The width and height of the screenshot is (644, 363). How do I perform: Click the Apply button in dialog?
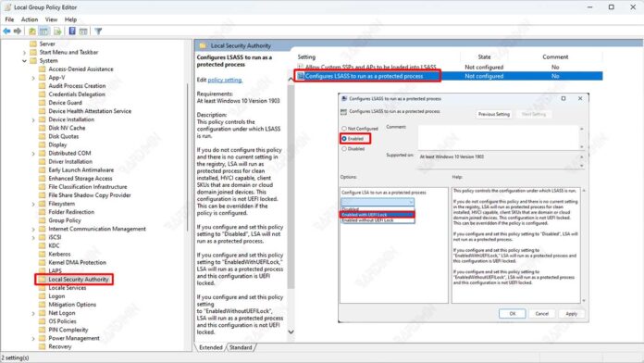coord(571,314)
